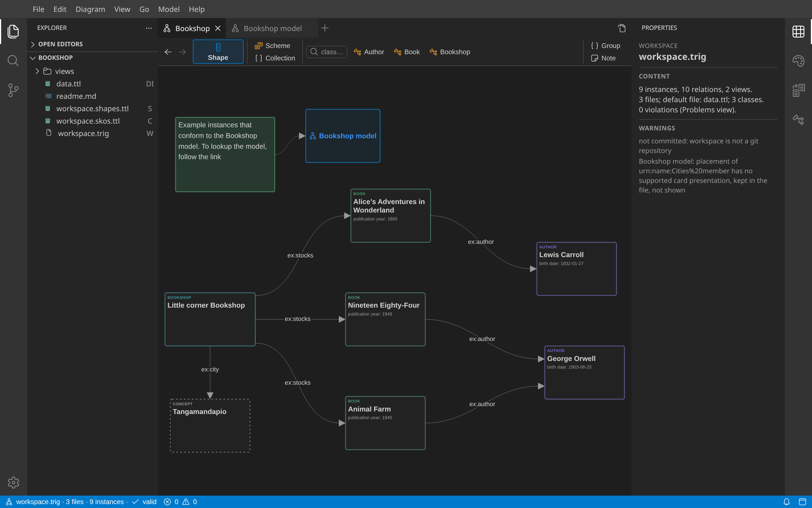Image resolution: width=812 pixels, height=508 pixels.
Task: Navigate forward with the right arrow
Action: (182, 52)
